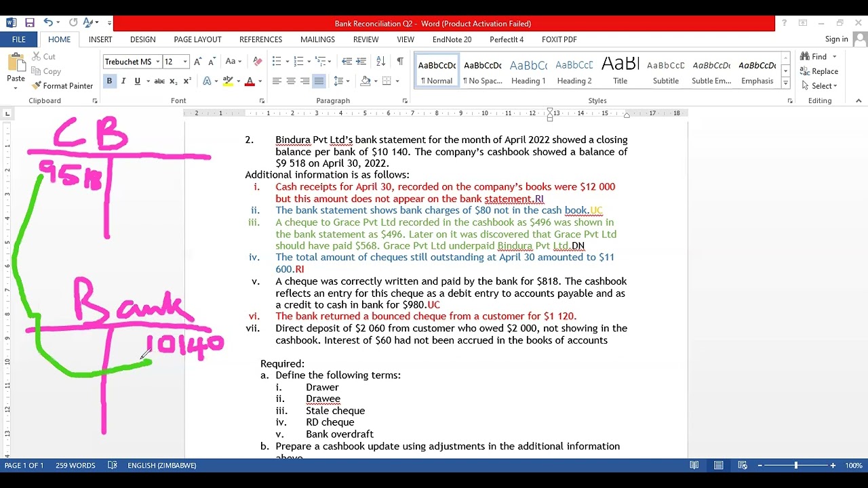
Task: Switch to Read Mode view
Action: pyautogui.click(x=694, y=466)
